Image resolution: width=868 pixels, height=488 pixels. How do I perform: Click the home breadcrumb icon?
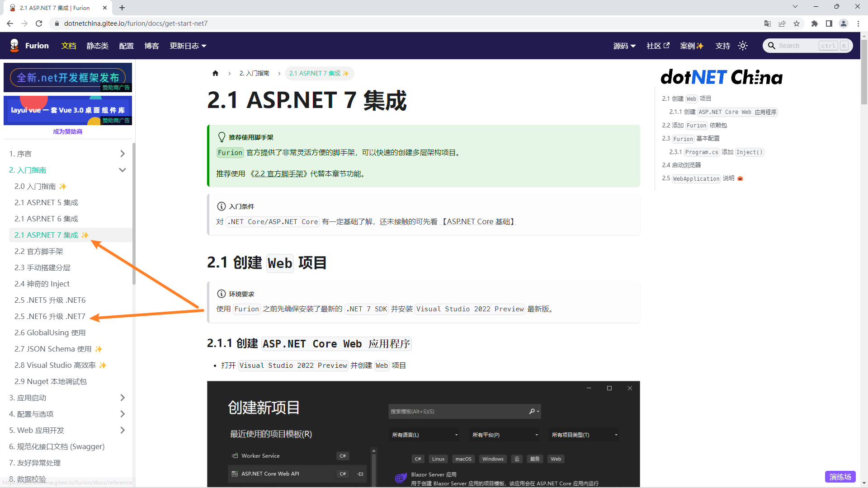(x=215, y=73)
